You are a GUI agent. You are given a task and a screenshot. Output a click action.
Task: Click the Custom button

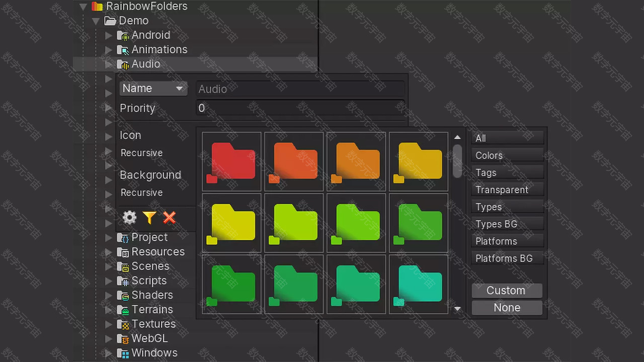click(x=507, y=291)
